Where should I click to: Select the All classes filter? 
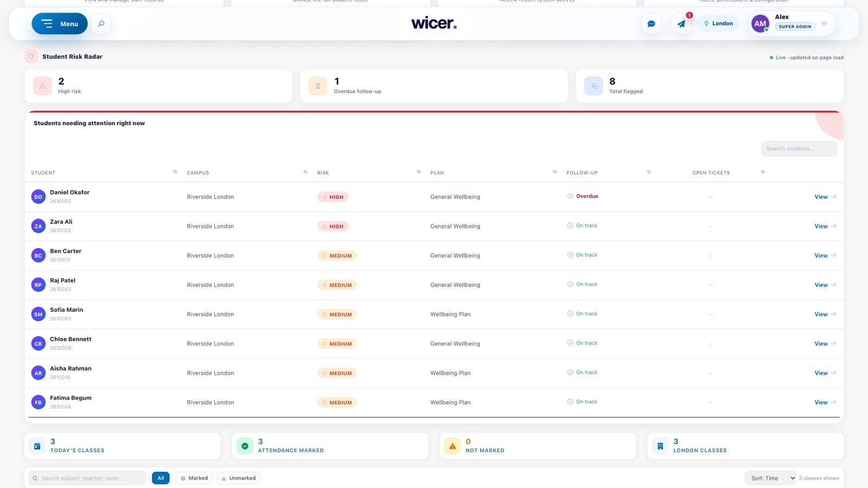pos(161,478)
